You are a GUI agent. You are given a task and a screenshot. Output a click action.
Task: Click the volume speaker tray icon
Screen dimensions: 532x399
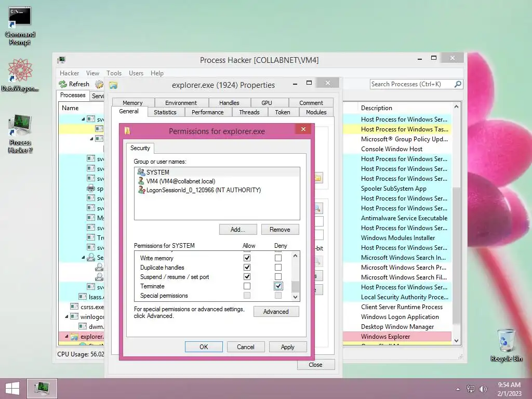483,389
